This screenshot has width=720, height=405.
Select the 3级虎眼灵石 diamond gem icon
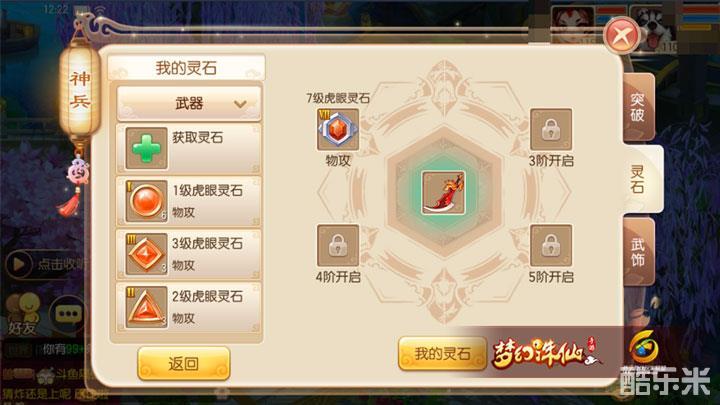[x=146, y=254]
